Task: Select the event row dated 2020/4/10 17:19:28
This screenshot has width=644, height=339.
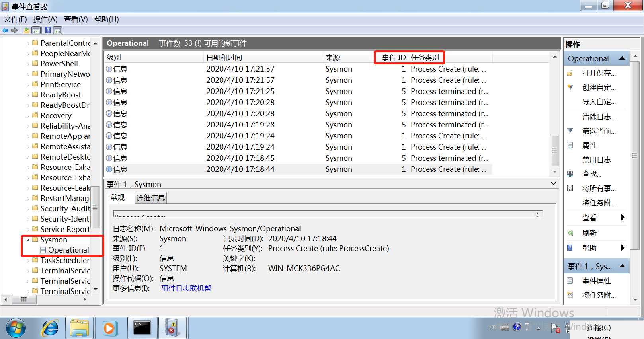Action: tap(298, 125)
